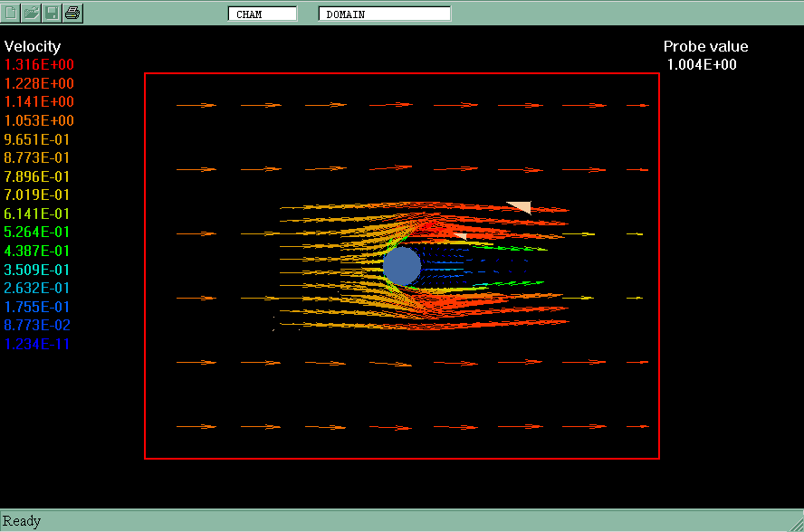Open a file with the folder icon
This screenshot has width=804, height=532.
[x=32, y=13]
